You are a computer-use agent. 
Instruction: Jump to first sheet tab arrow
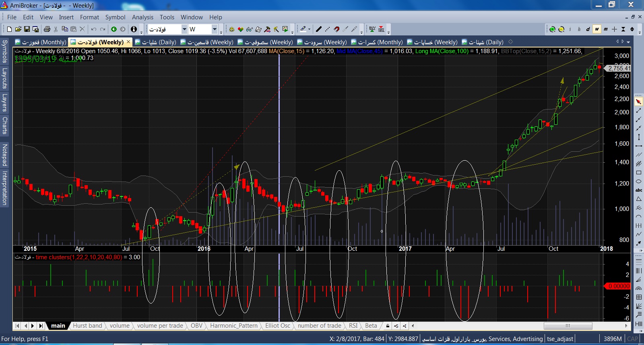click(17, 326)
